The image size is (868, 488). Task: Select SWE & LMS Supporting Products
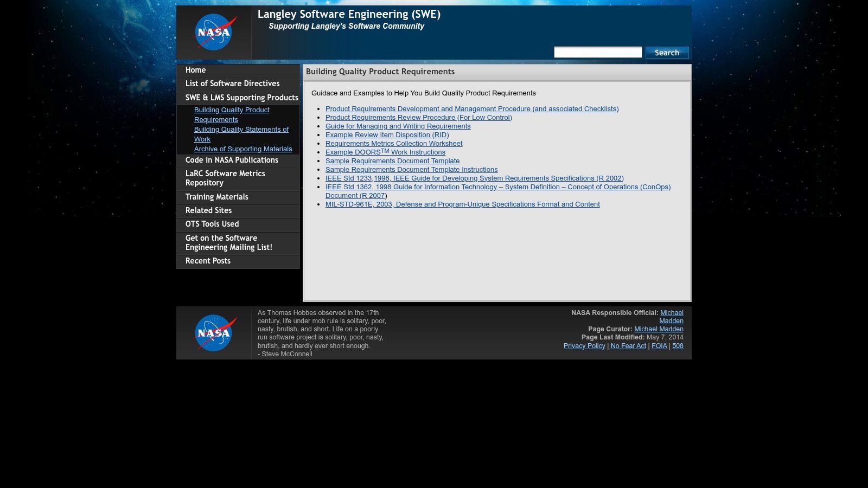coord(238,98)
